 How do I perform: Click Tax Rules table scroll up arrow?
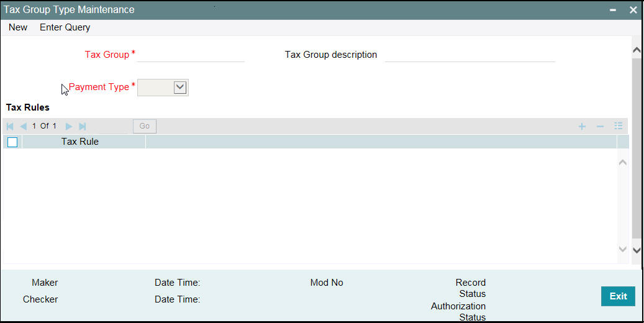tap(623, 162)
